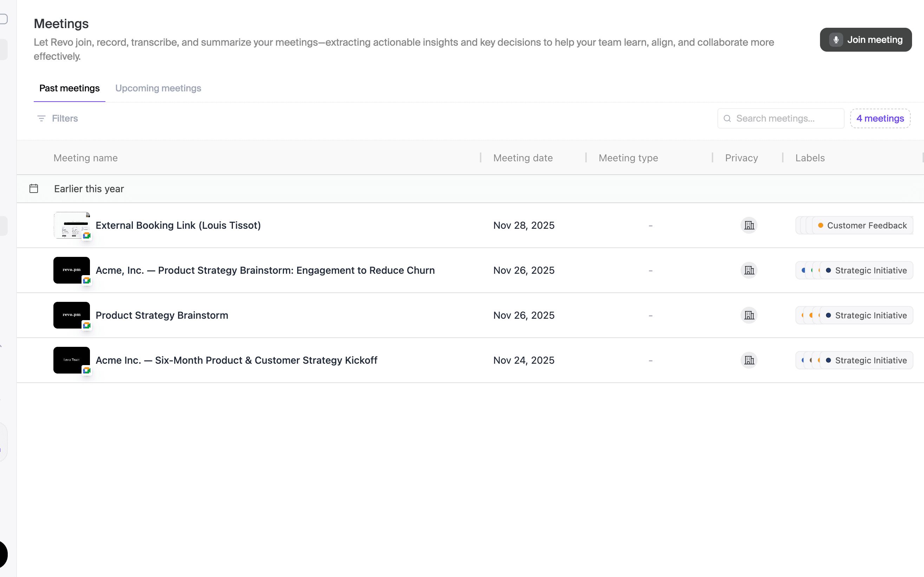Click the Filters funnel icon

(41, 118)
